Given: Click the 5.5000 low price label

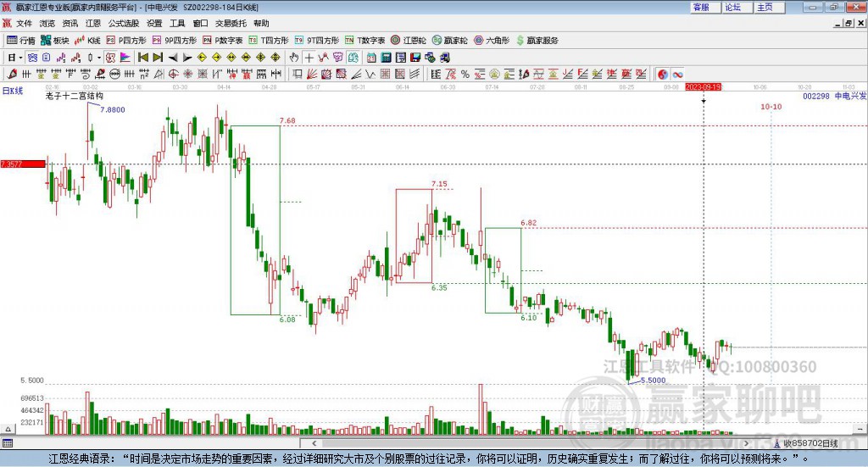Looking at the screenshot, I should tap(654, 381).
